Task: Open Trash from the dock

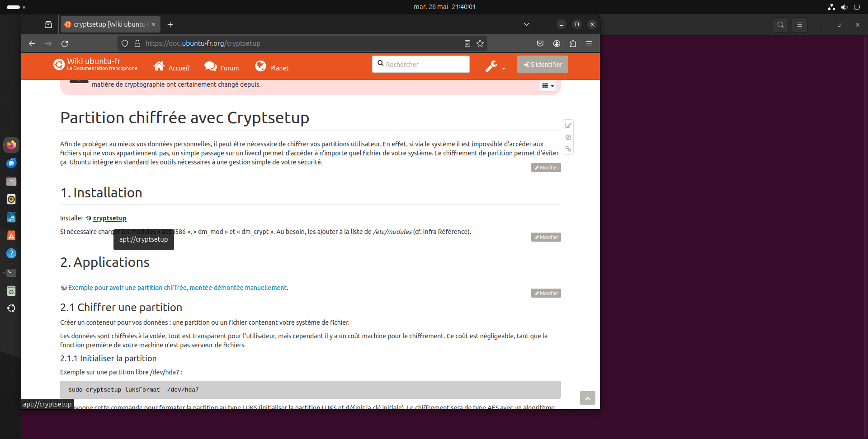Action: tap(11, 291)
